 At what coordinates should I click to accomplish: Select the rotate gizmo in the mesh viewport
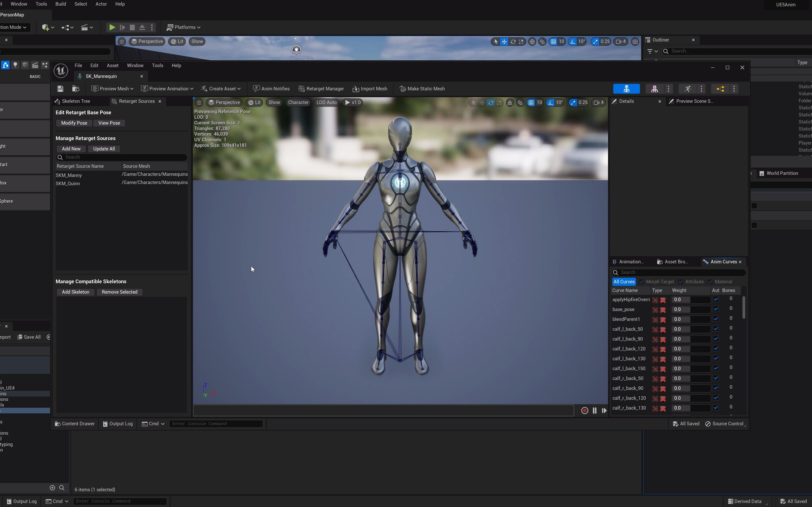pyautogui.click(x=491, y=103)
